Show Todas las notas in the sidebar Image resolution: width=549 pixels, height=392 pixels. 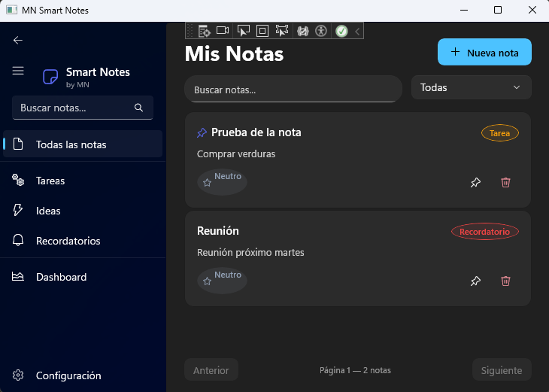coord(83,144)
